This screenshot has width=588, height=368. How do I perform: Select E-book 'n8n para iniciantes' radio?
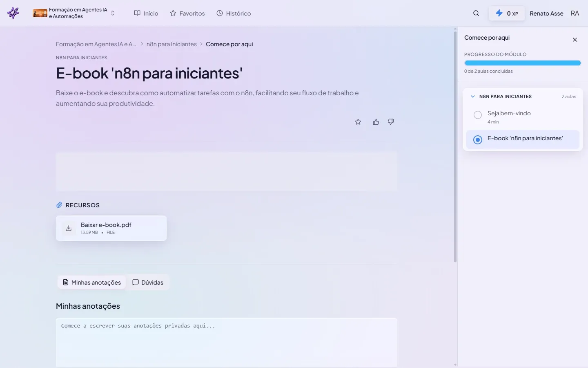coord(478,140)
